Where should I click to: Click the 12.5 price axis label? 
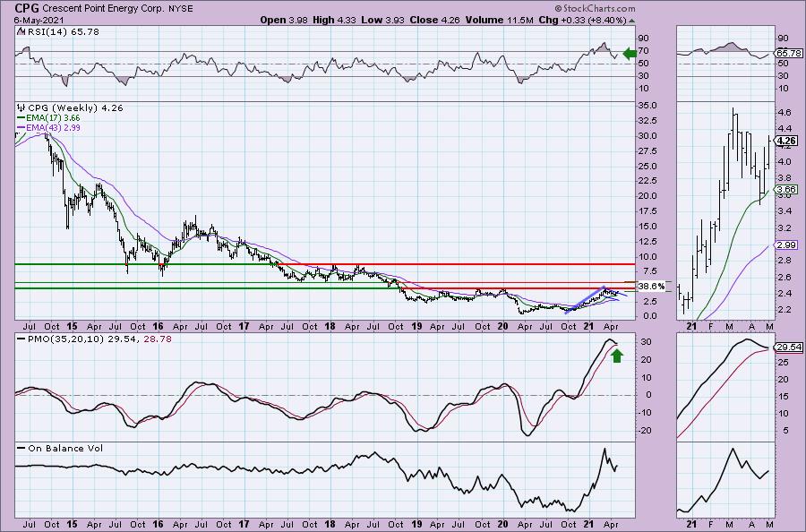tap(647, 242)
